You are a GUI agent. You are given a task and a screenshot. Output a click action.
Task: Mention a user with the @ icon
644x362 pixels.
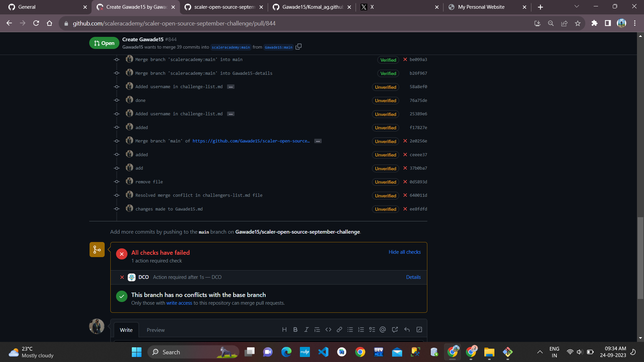(x=383, y=329)
